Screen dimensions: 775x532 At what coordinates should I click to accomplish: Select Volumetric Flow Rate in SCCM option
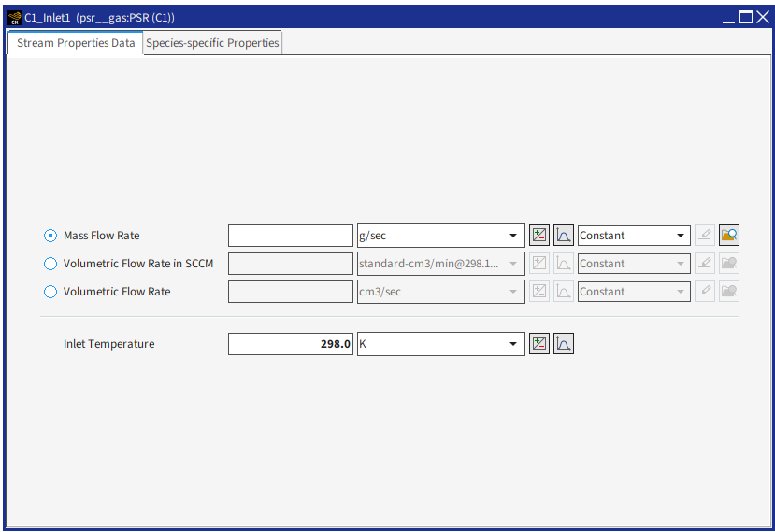[50, 264]
